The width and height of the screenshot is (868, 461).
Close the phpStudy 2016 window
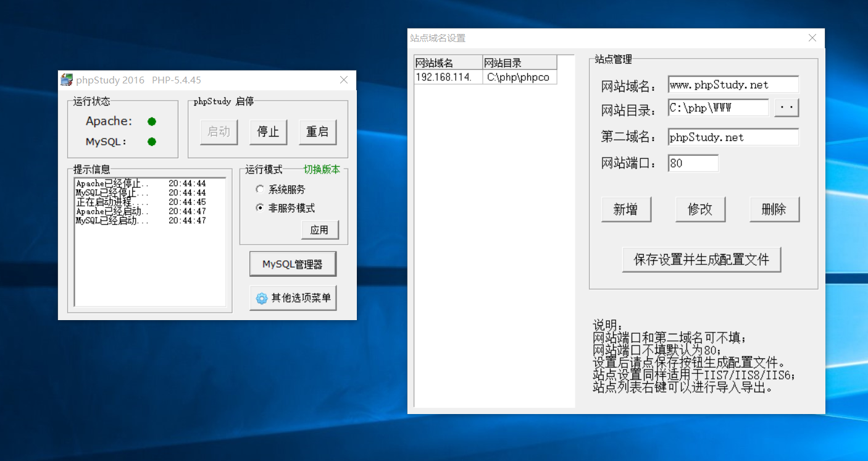344,80
